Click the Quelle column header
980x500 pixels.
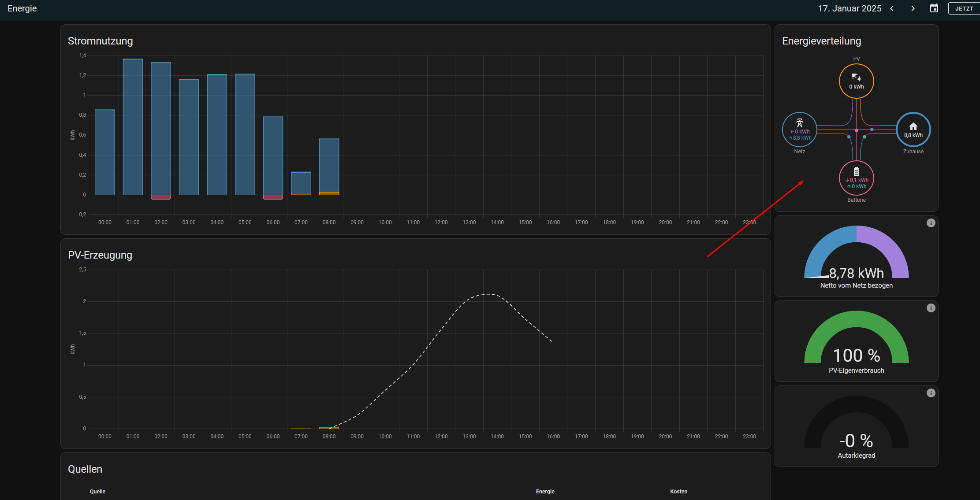click(x=97, y=492)
